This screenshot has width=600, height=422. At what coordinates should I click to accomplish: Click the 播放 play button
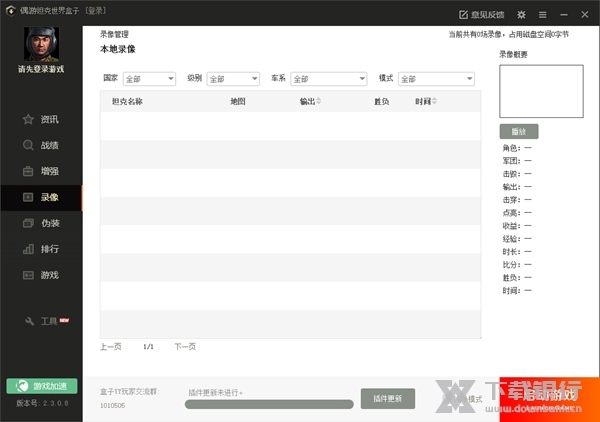click(x=519, y=132)
